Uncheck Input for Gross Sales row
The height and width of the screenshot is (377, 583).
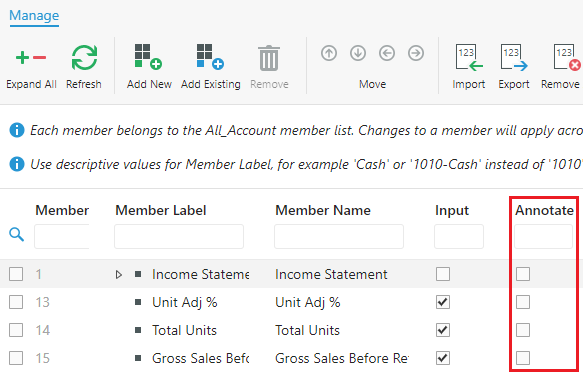[x=443, y=358]
